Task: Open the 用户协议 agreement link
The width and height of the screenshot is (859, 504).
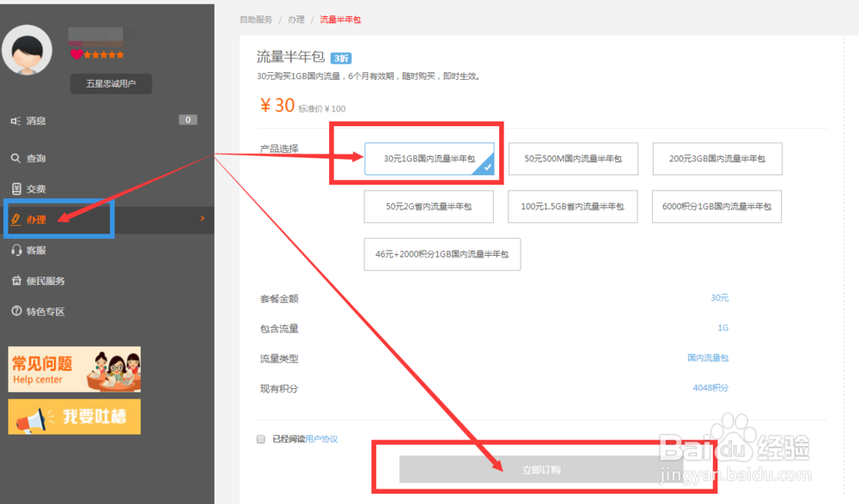Action: [321, 439]
